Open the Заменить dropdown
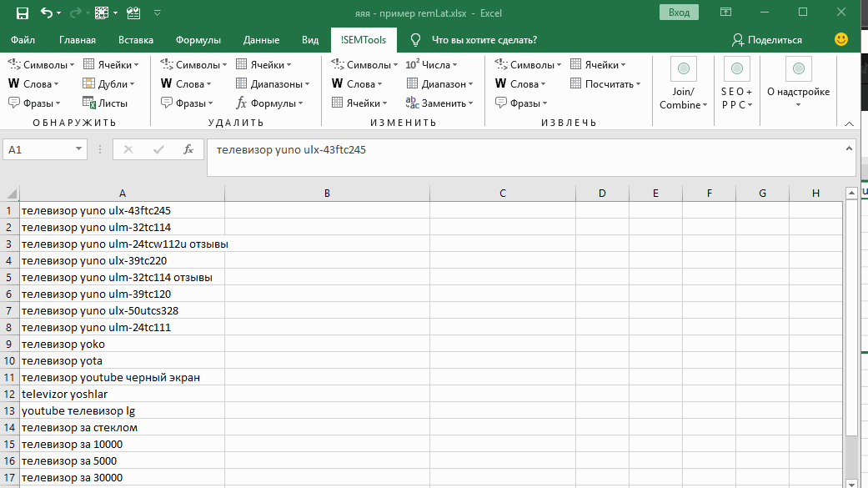 439,103
